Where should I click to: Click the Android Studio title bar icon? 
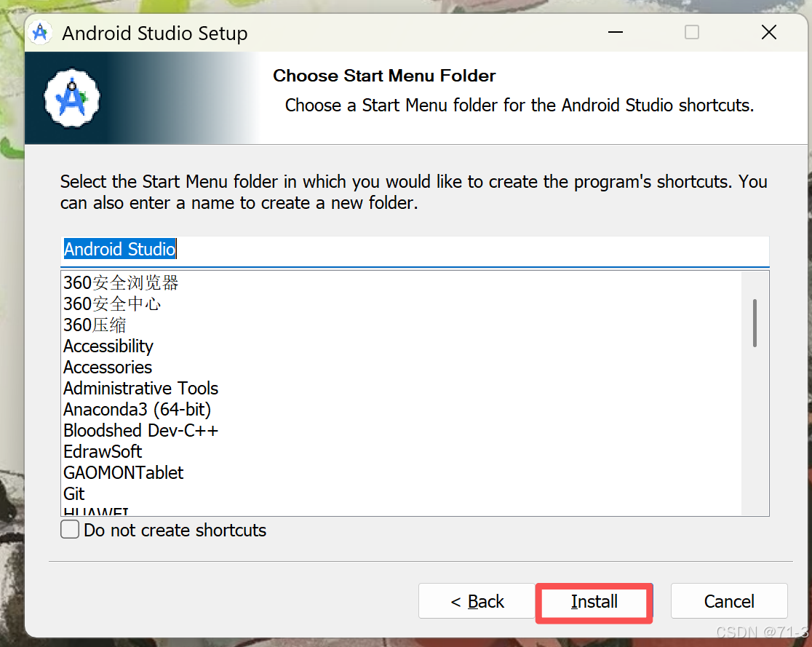(40, 33)
